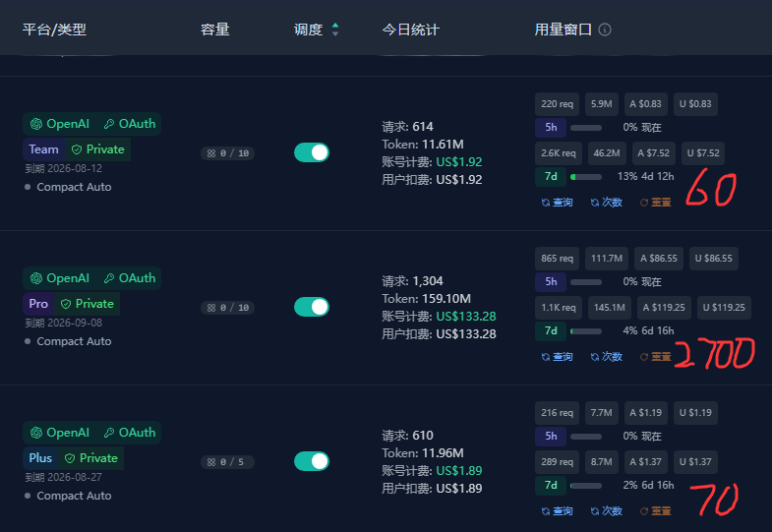Click the 调度 column sort arrows
This screenshot has height=532, width=772.
pyautogui.click(x=335, y=30)
